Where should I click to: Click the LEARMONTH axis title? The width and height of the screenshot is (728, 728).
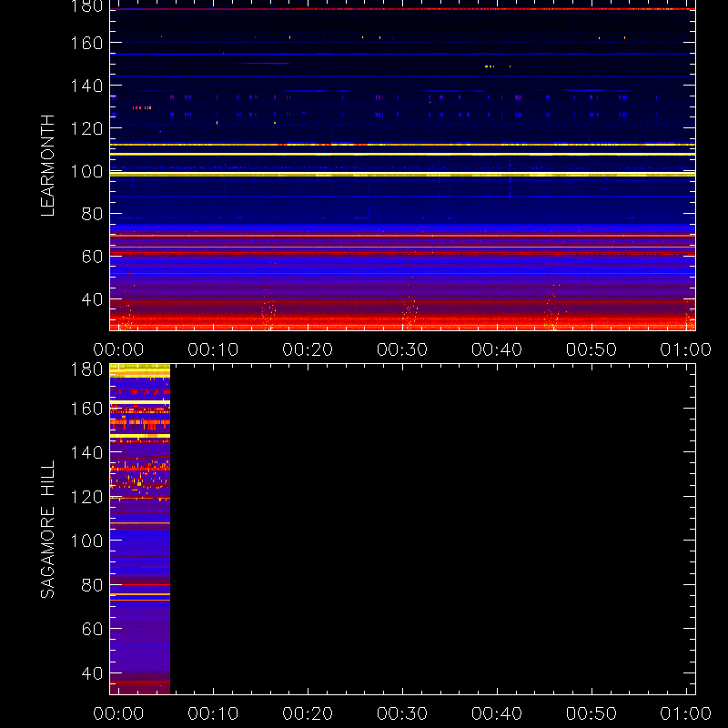click(x=47, y=166)
